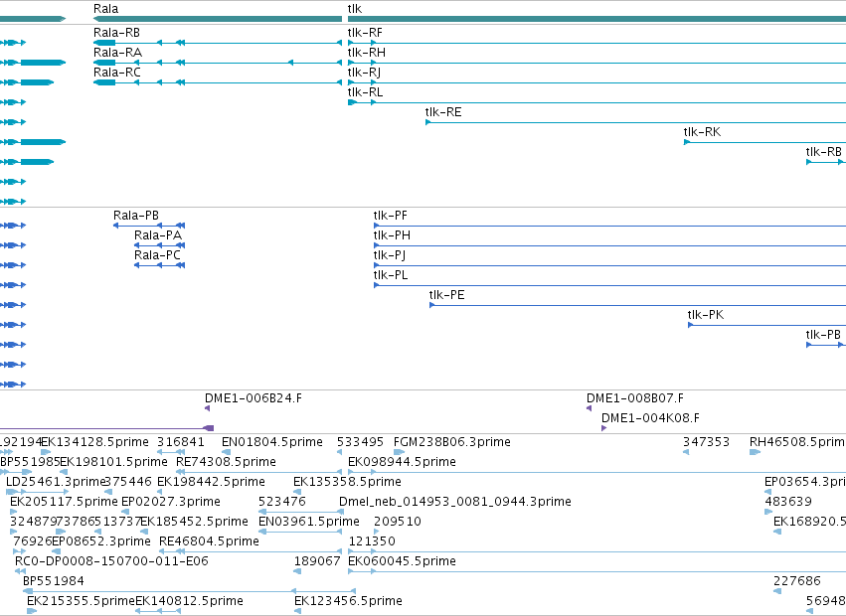The height and width of the screenshot is (616, 846).
Task: Select feature 316841
Action: click(x=181, y=442)
